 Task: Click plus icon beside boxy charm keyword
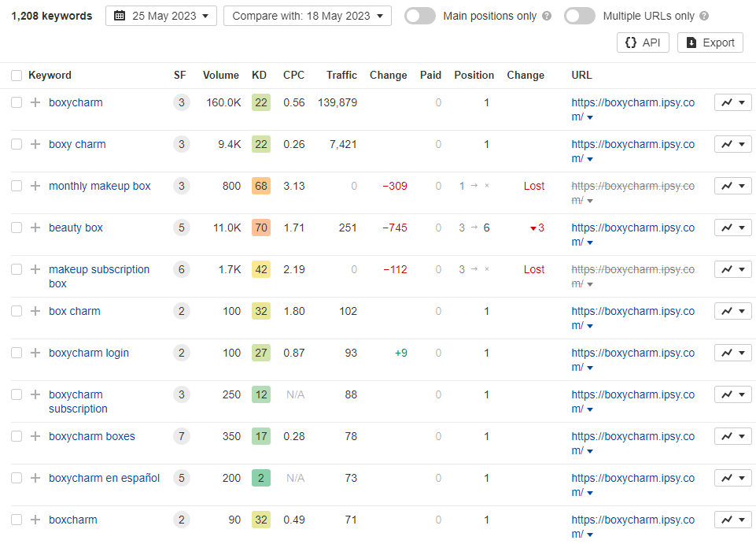point(35,144)
